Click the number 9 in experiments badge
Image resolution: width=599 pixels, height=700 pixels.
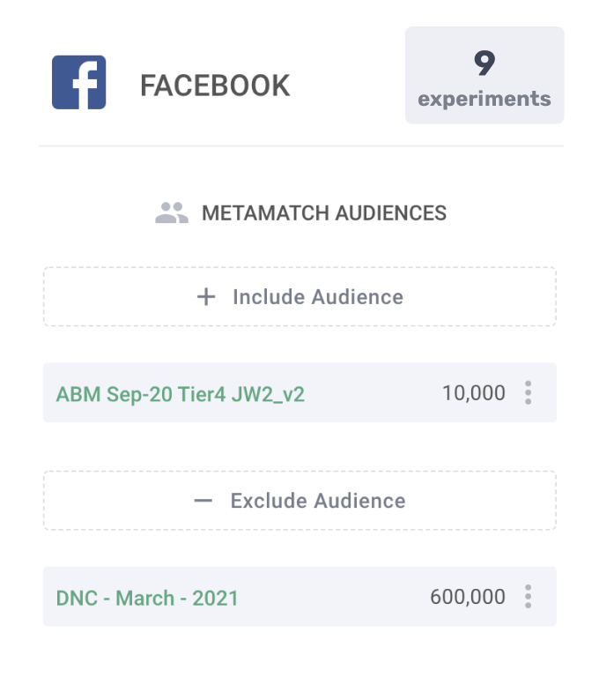tap(484, 63)
